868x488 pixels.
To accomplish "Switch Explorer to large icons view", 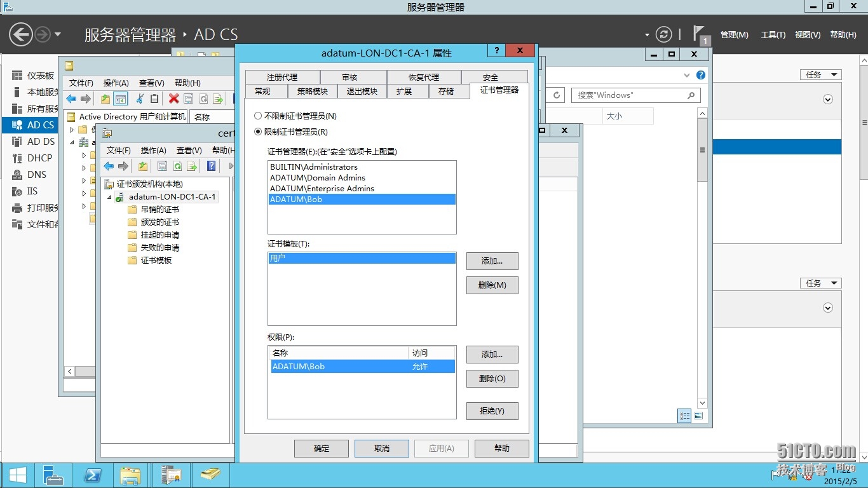I will pos(698,416).
